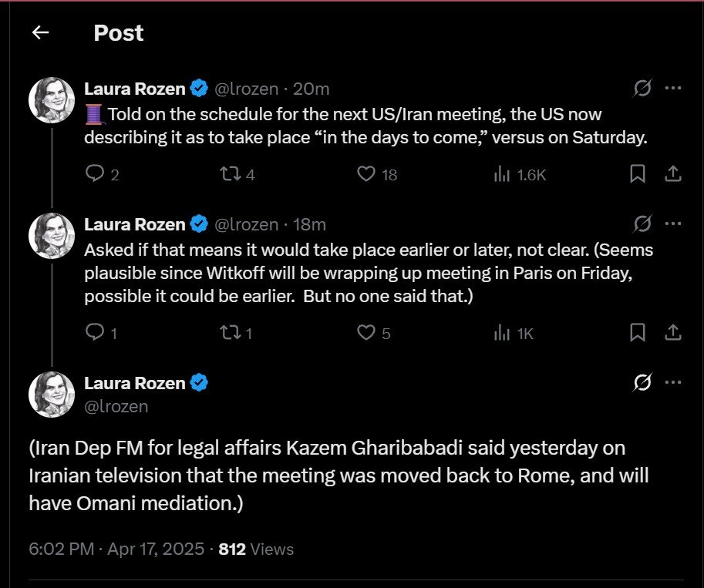Go back using the left arrow
The width and height of the screenshot is (704, 588).
pyautogui.click(x=40, y=32)
